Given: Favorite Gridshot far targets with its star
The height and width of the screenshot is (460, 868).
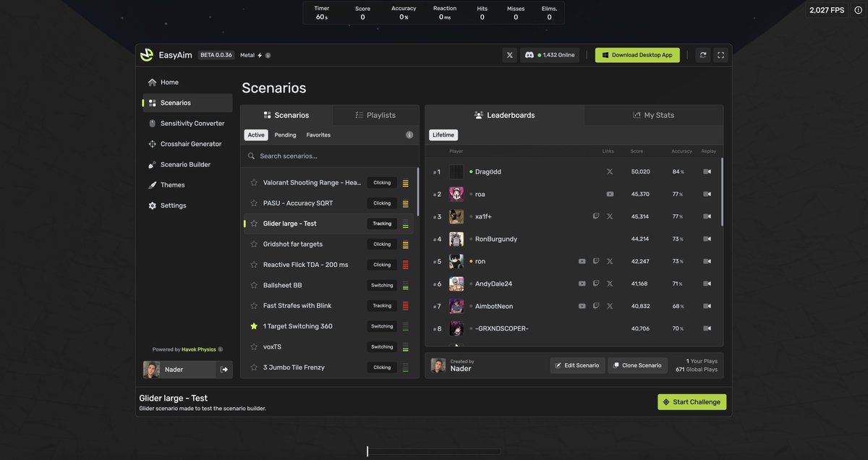Looking at the screenshot, I should coord(254,244).
